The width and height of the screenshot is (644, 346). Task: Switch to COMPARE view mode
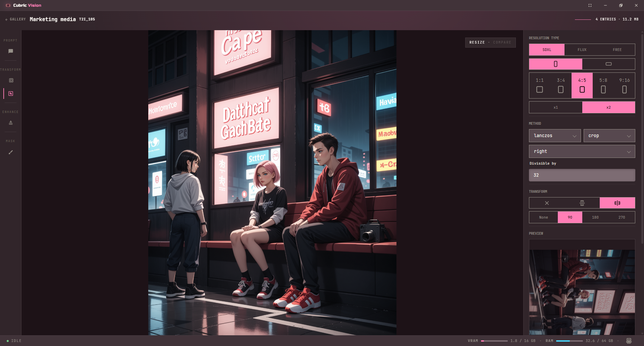[x=502, y=43]
